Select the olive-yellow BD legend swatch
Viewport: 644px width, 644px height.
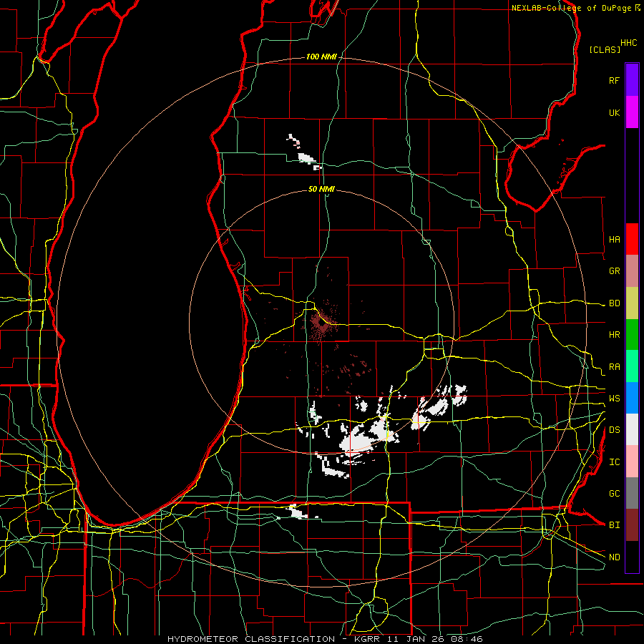[x=632, y=303]
